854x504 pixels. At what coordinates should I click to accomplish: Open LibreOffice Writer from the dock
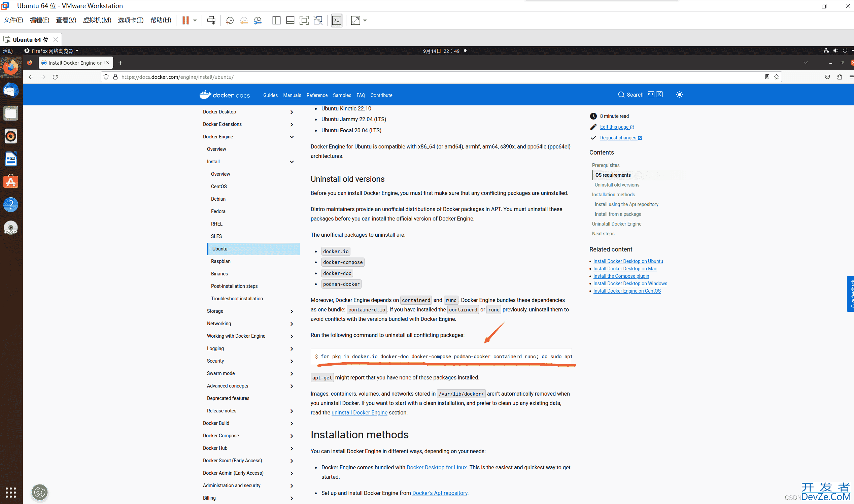pyautogui.click(x=11, y=159)
